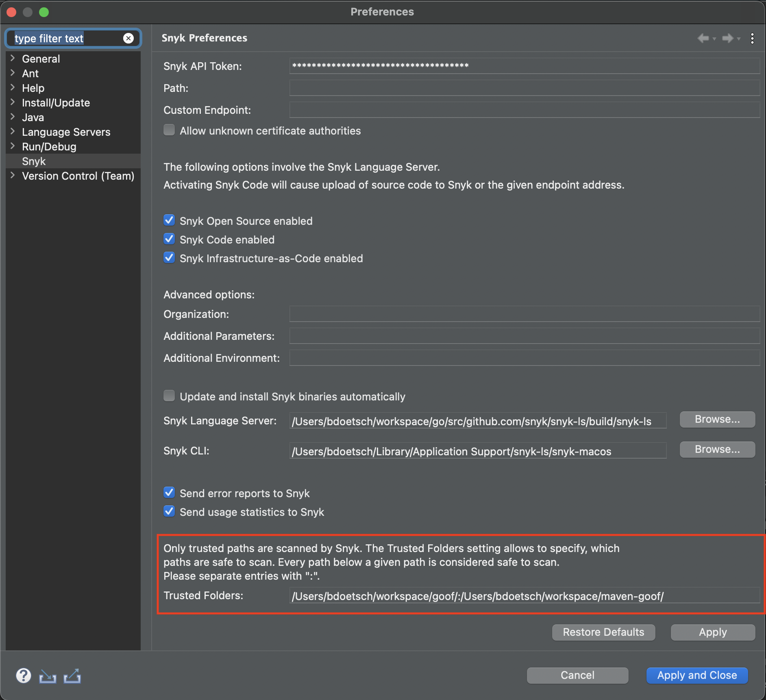Click the forward navigation arrow
The image size is (766, 700).
[x=728, y=38]
